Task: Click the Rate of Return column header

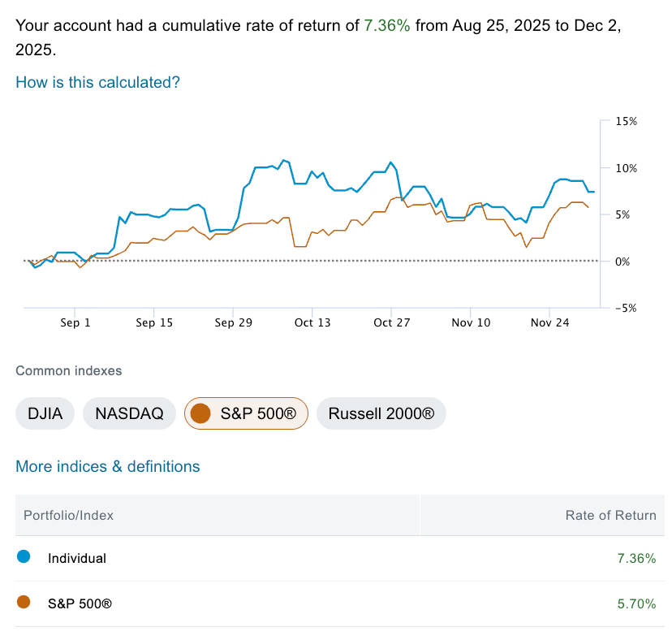Action: [610, 515]
